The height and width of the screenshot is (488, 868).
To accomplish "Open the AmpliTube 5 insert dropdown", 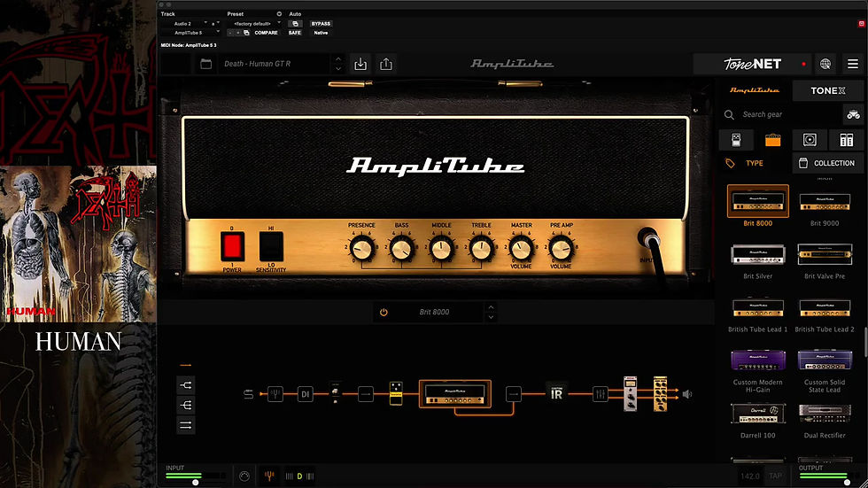I will [x=190, y=33].
